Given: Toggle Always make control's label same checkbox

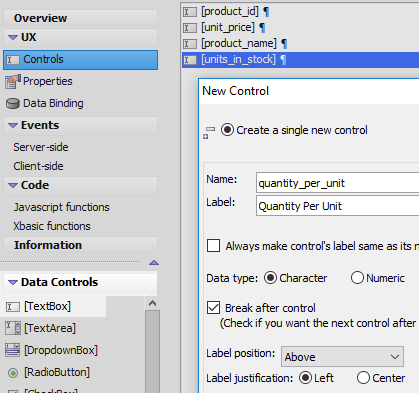Looking at the screenshot, I should pyautogui.click(x=213, y=246).
